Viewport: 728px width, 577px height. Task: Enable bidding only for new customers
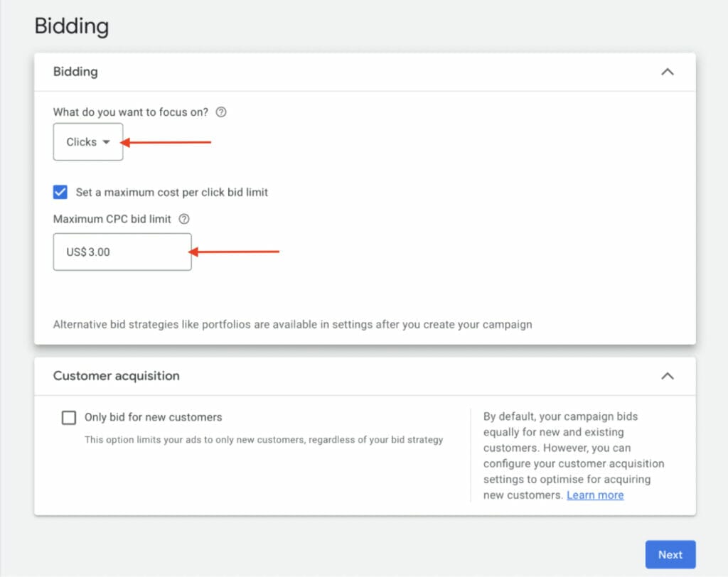(68, 418)
